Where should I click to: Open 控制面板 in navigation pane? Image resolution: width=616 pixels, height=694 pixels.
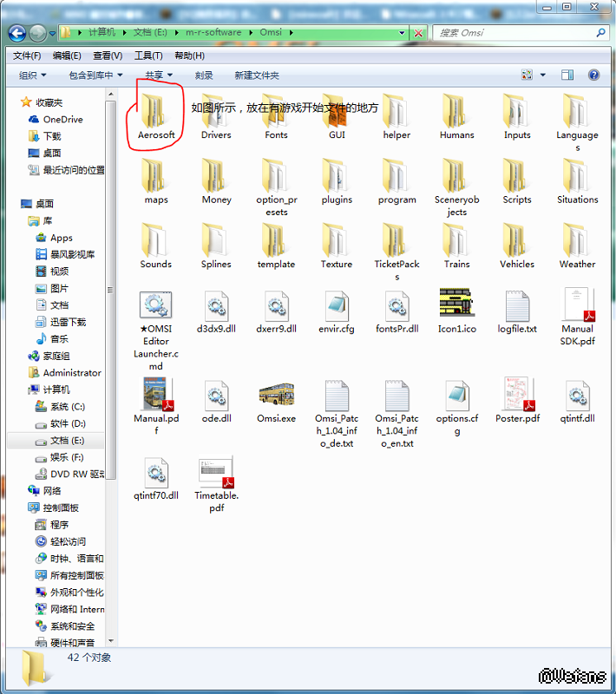pos(53,507)
